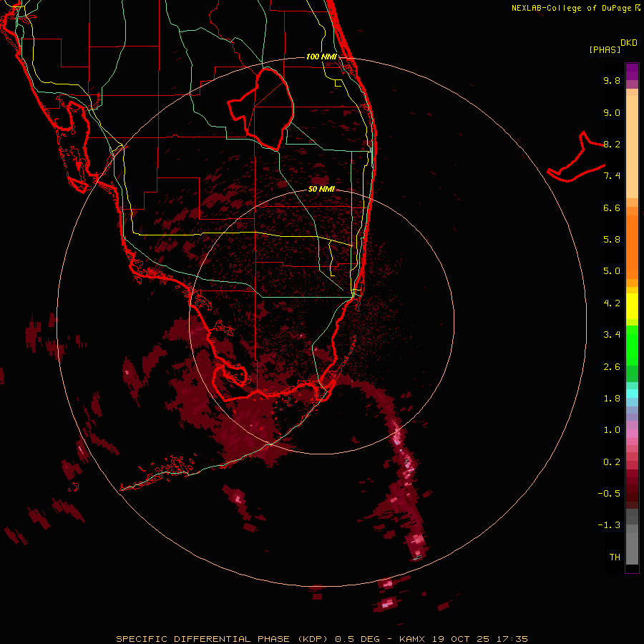Click the purple swatch atop the color bar
The width and height of the screenshot is (644, 644).
pyautogui.click(x=632, y=72)
